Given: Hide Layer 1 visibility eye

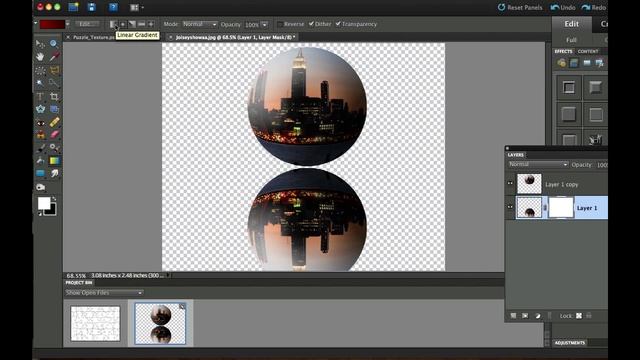Looking at the screenshot, I should 510,207.
